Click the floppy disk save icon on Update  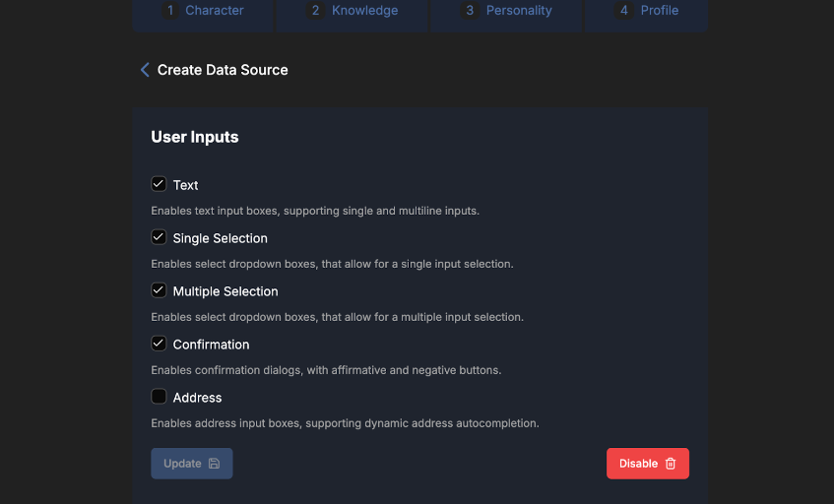214,464
